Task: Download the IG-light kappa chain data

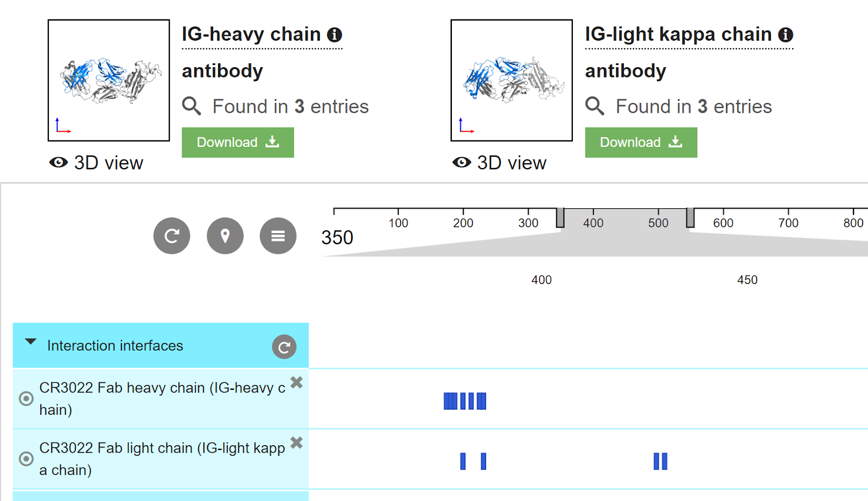Action: point(641,143)
